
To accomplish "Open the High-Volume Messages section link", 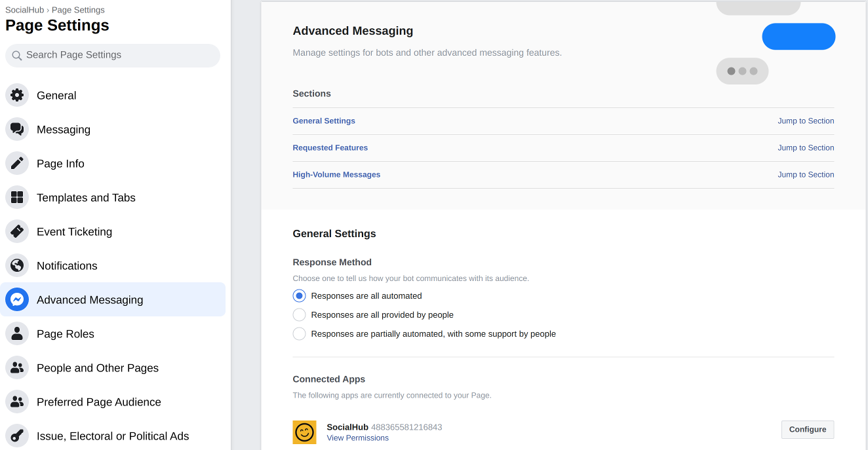I will (336, 175).
